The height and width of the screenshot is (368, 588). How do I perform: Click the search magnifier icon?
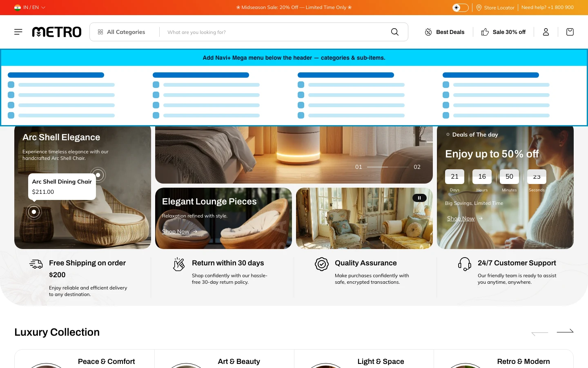point(395,32)
